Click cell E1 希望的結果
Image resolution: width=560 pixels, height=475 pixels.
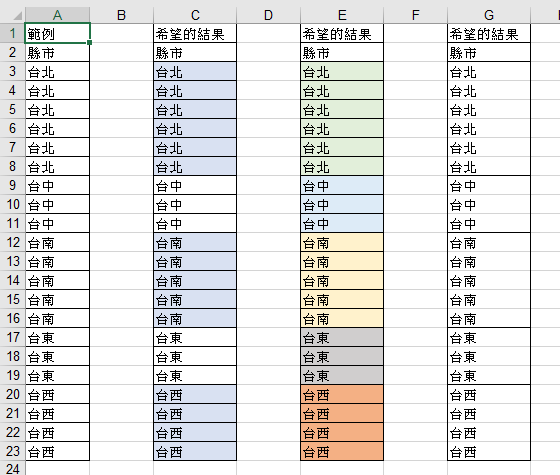coord(342,34)
